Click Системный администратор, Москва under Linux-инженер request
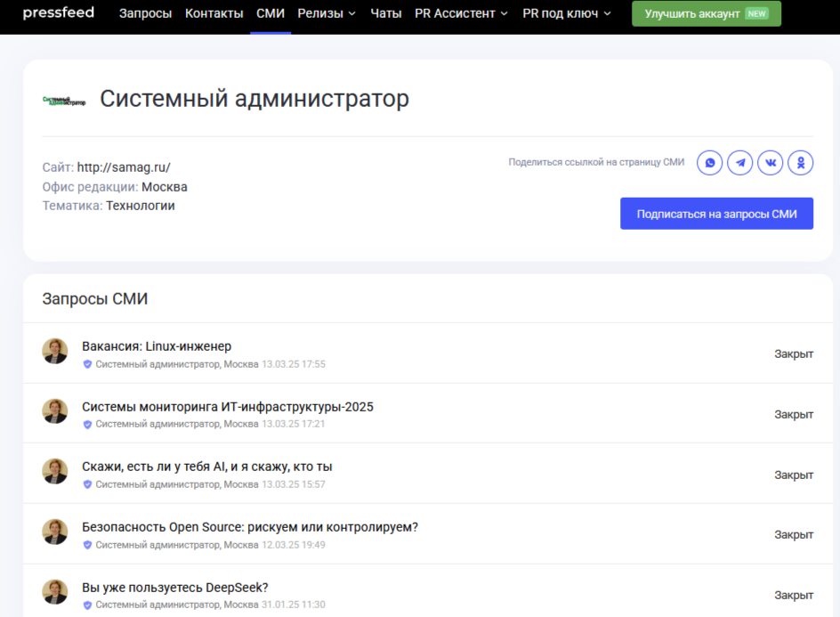840x617 pixels. (177, 364)
